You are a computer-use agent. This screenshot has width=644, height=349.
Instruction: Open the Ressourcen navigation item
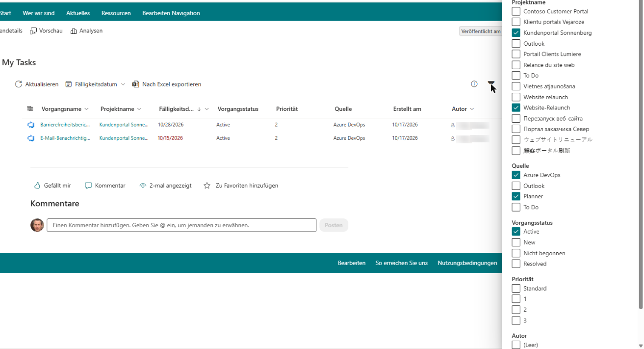116,13
